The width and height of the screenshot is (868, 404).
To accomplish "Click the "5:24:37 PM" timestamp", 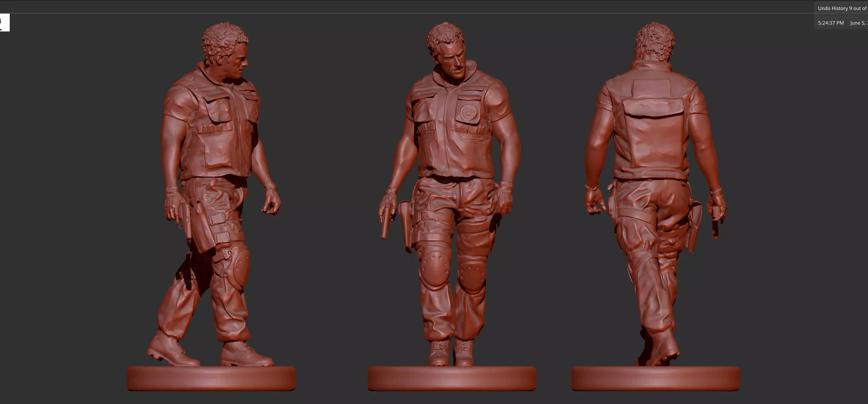I will click(x=831, y=23).
